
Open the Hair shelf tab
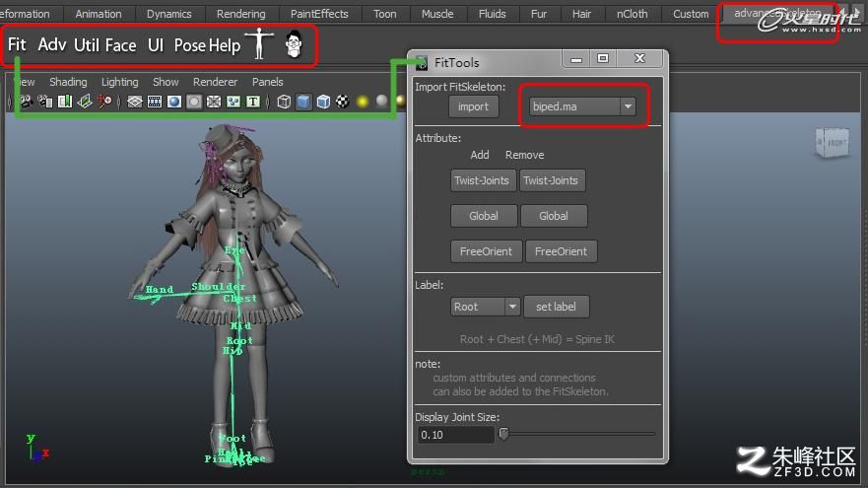(x=581, y=14)
